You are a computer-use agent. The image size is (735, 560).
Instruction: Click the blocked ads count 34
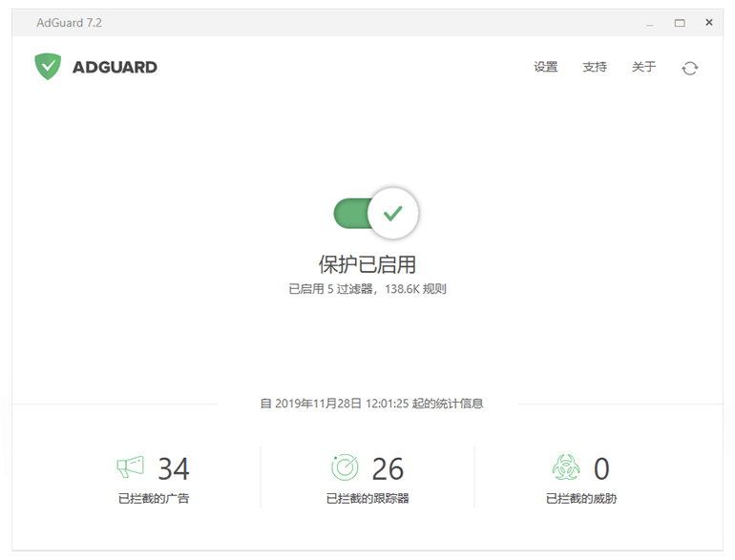click(174, 468)
